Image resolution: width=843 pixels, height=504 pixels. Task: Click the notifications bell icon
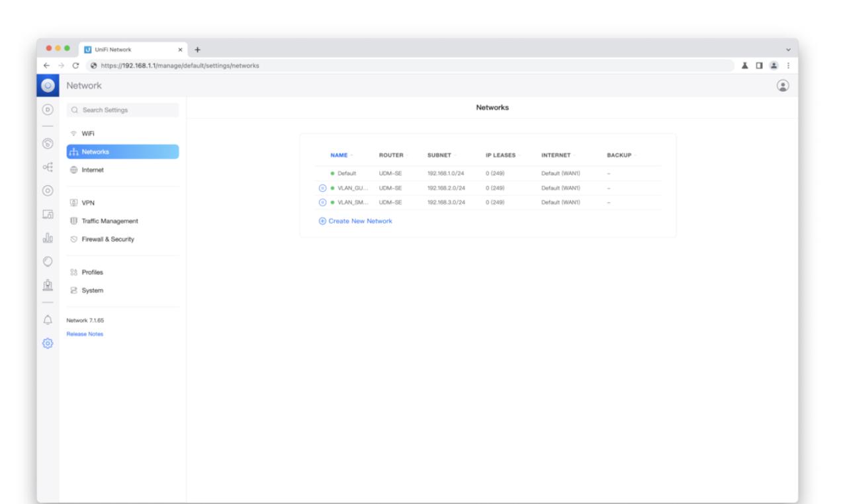48,321
